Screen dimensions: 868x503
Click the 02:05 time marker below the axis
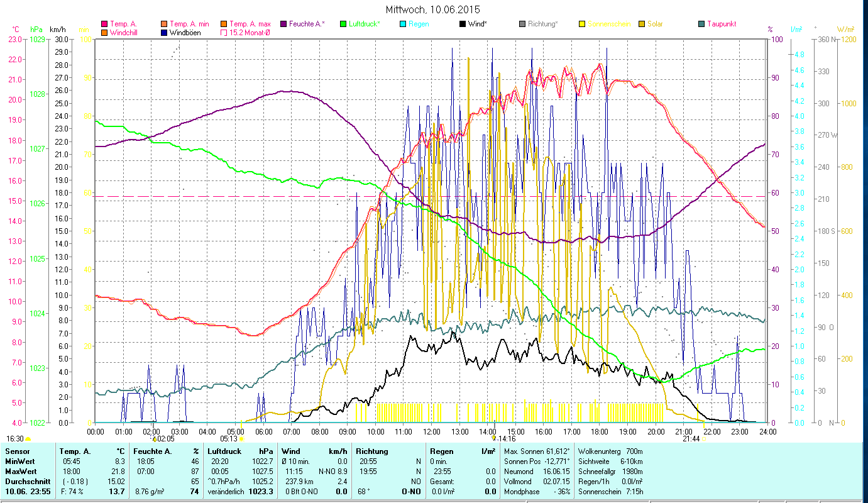pos(165,439)
